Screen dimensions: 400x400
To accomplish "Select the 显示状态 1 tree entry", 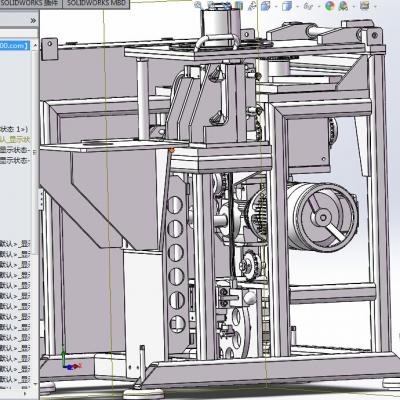I will 14,129.
